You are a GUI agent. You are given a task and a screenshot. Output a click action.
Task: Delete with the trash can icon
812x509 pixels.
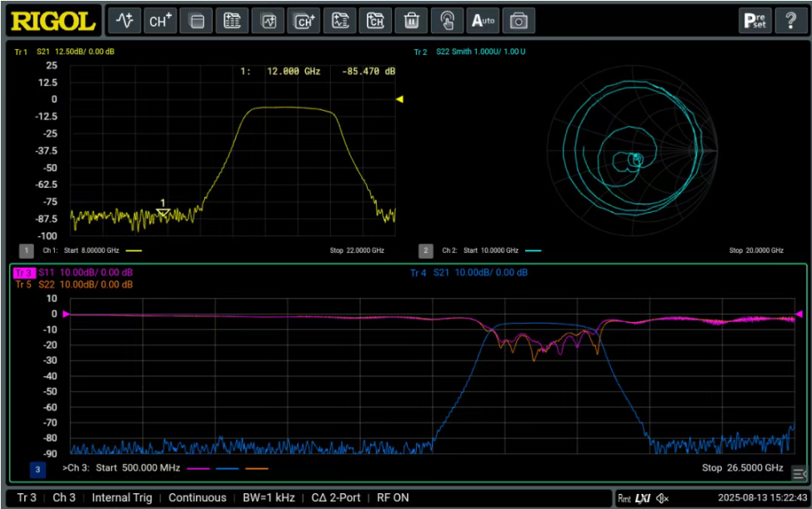coord(411,21)
